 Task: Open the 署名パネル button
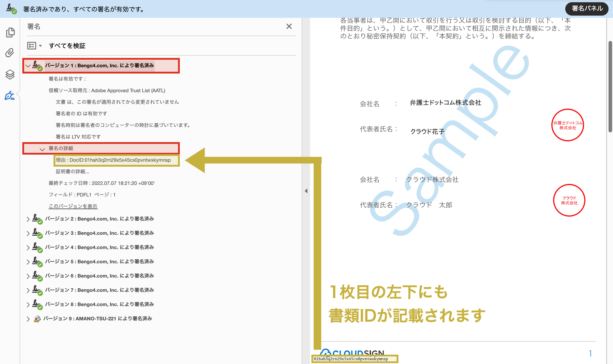coord(587,9)
